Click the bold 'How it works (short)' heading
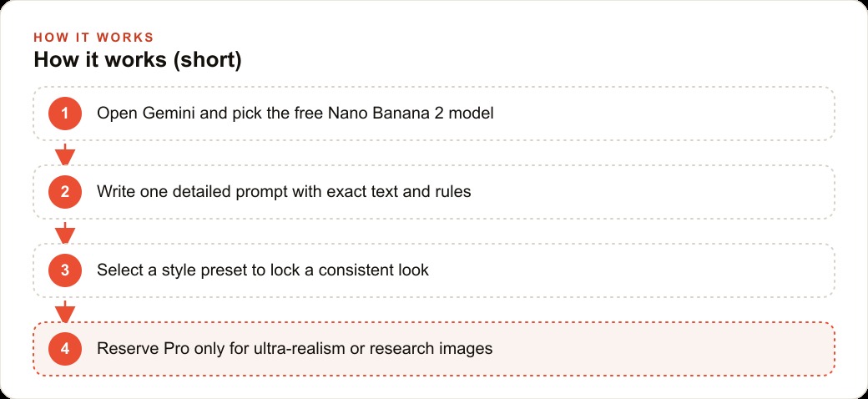868x399 pixels. pyautogui.click(x=137, y=60)
